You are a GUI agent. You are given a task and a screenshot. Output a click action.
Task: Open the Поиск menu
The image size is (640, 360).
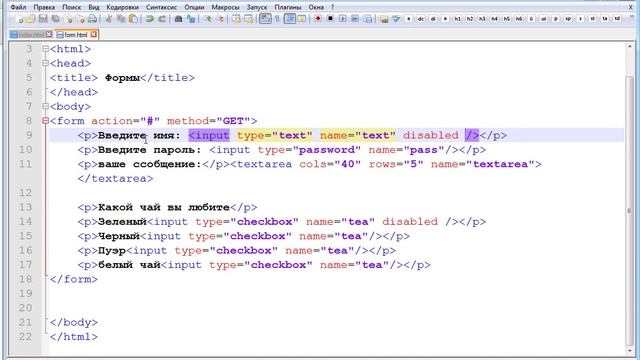71,7
